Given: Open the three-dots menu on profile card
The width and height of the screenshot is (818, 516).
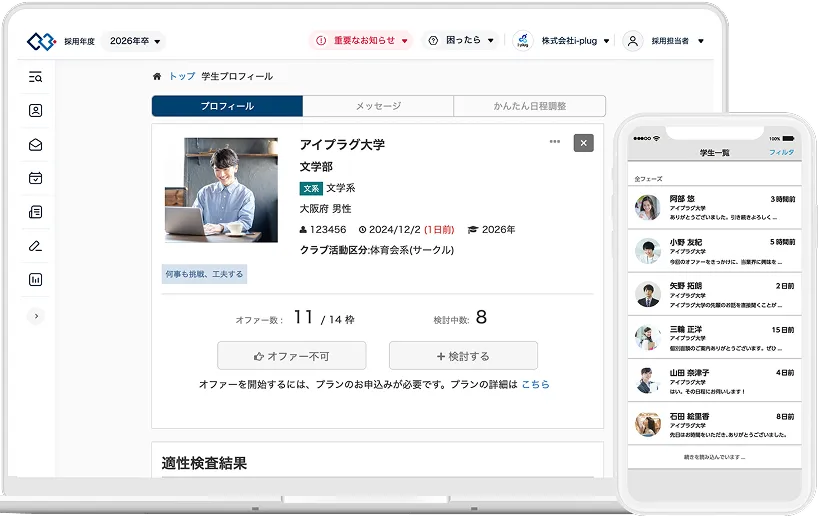Looking at the screenshot, I should [x=554, y=142].
